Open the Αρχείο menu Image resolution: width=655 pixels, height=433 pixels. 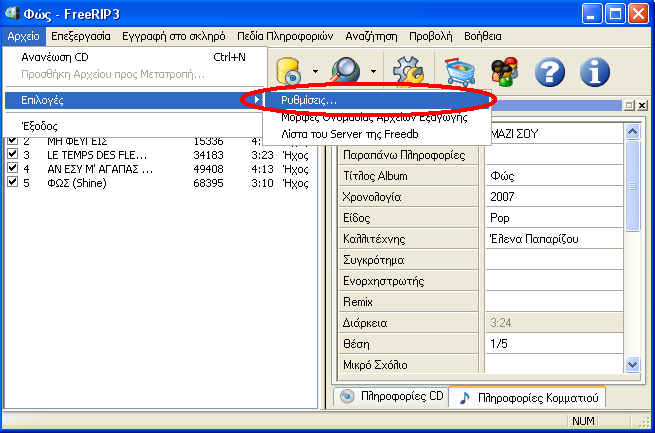pyautogui.click(x=23, y=36)
